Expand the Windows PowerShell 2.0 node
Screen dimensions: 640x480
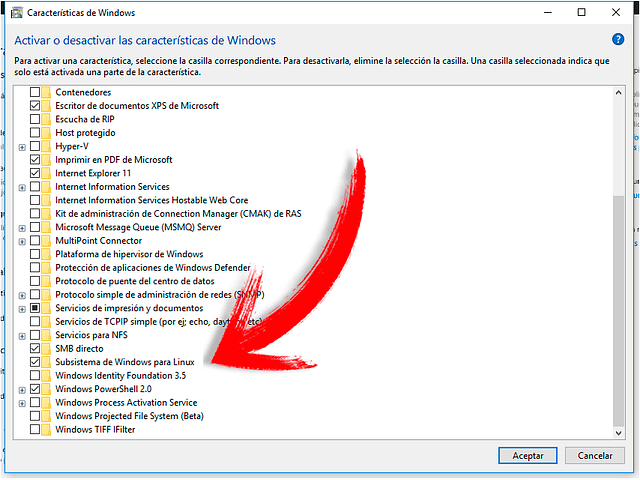22,390
